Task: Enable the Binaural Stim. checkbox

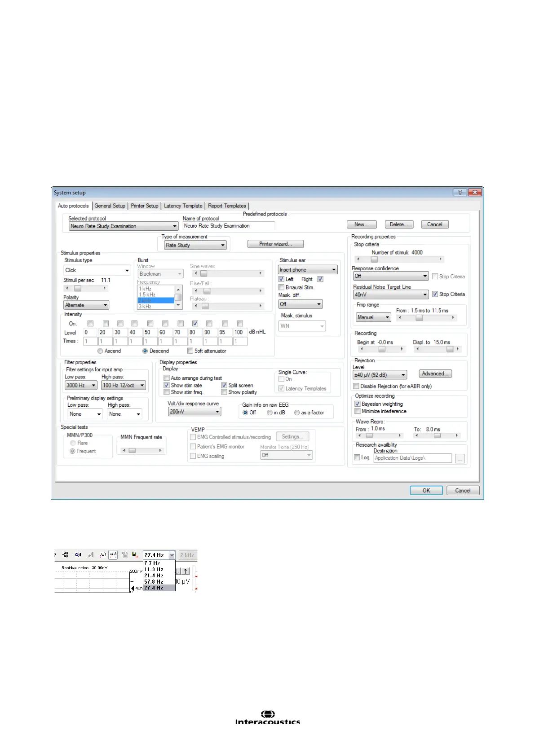Action: (x=281, y=287)
